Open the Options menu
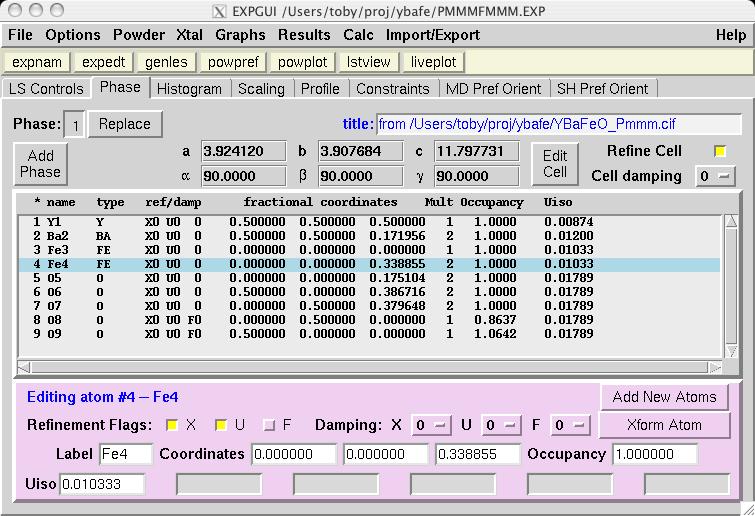Viewport: 755px width, 516px height. (x=73, y=35)
